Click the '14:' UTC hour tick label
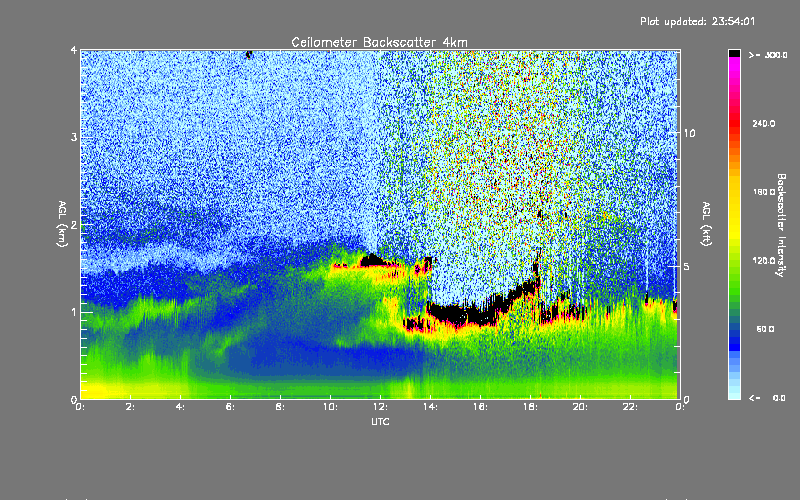Viewport: 800px width, 500px height. (430, 407)
